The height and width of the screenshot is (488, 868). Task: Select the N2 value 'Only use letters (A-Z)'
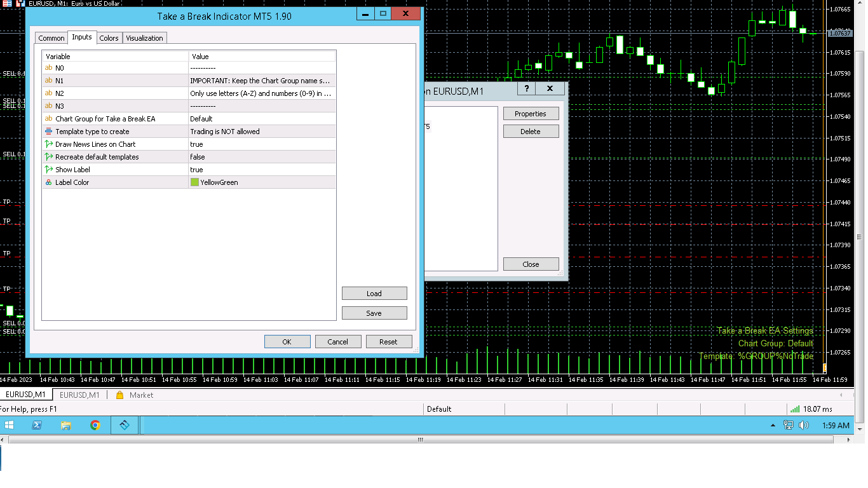click(262, 93)
